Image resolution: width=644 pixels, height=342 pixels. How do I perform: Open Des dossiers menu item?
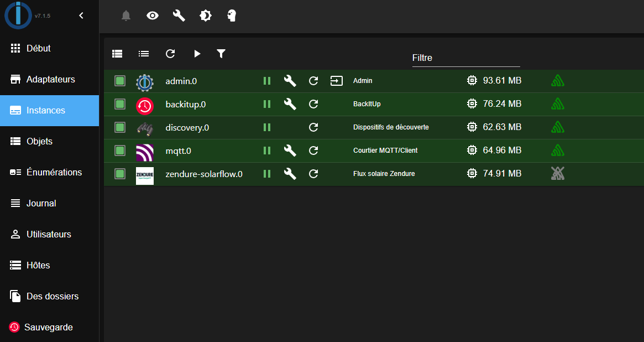49,297
